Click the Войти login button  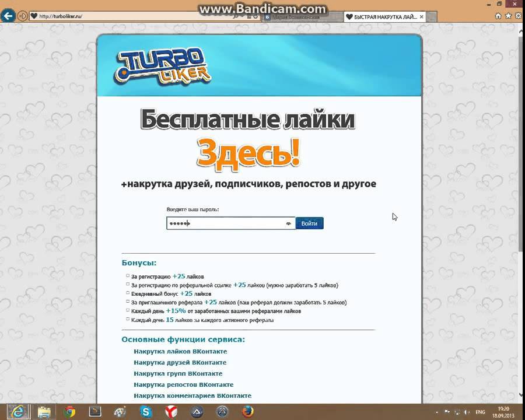pyautogui.click(x=309, y=223)
